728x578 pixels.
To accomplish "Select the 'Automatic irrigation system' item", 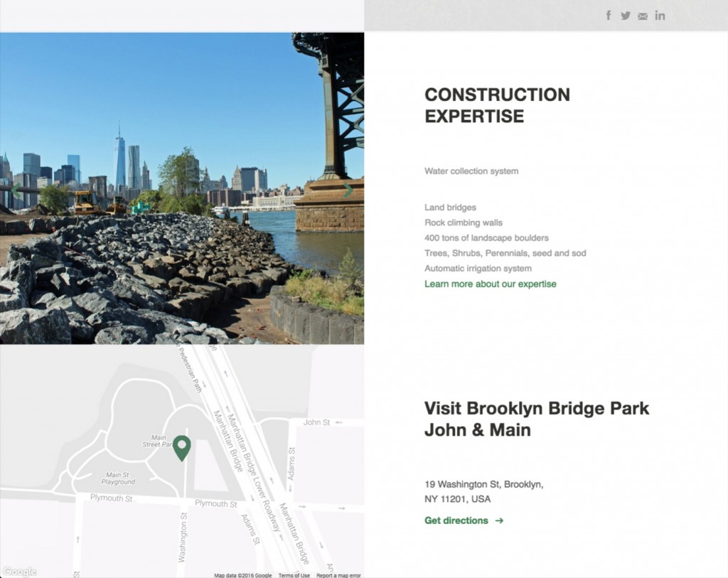I will click(478, 268).
